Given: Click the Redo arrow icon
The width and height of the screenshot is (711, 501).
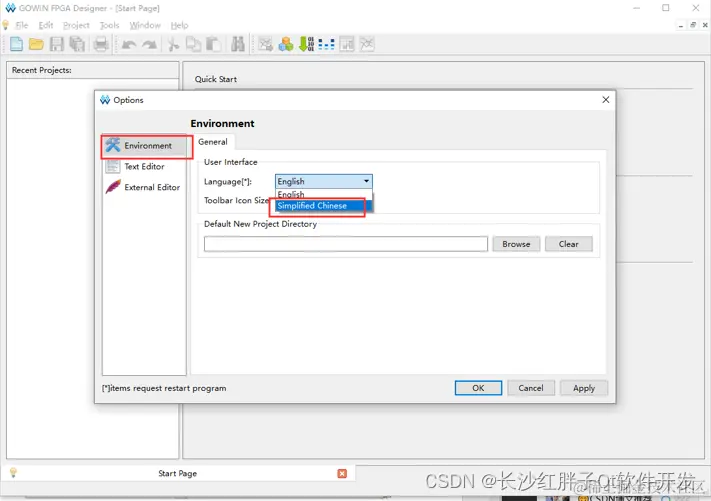Looking at the screenshot, I should pos(149,44).
